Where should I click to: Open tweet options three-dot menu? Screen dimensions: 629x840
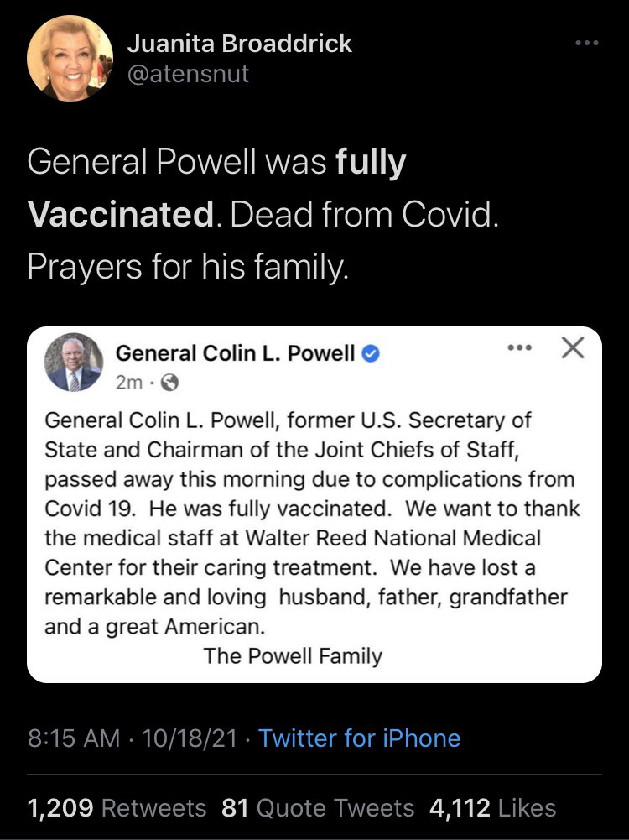587,42
